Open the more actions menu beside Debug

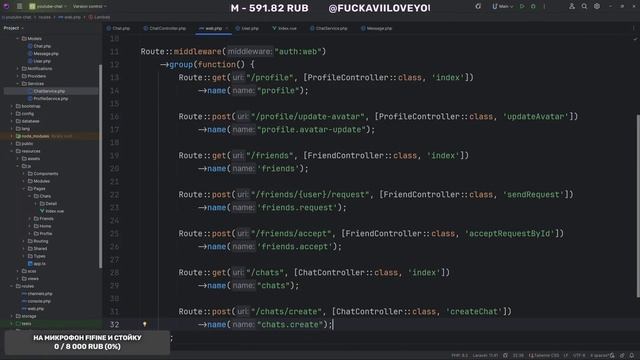[x=544, y=7]
